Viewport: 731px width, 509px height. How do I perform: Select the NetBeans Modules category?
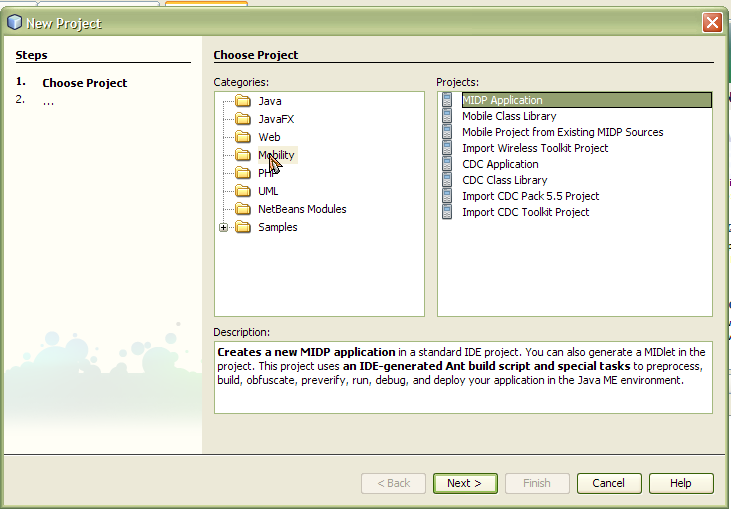click(x=302, y=209)
